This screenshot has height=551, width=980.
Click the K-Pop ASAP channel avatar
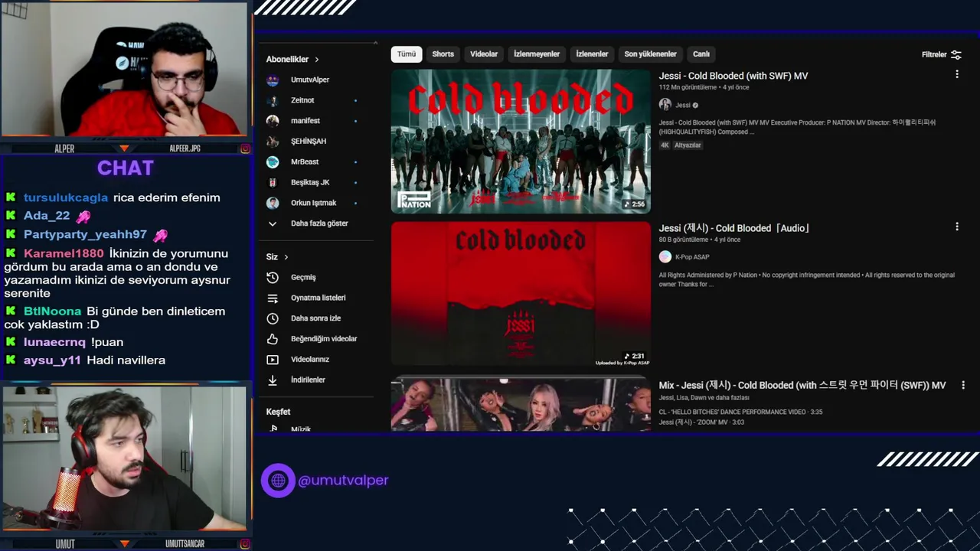click(665, 257)
